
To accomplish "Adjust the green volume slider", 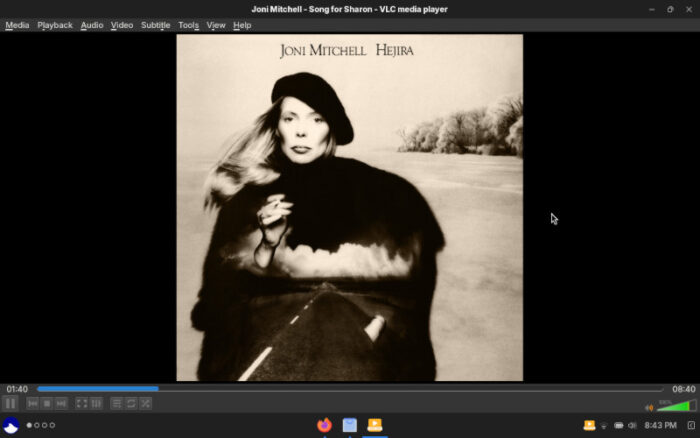I will click(676, 405).
